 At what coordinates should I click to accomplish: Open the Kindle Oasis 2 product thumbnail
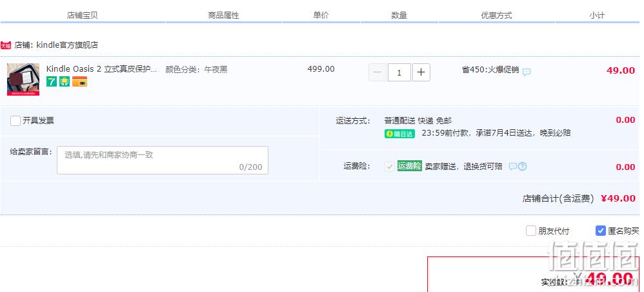point(23,79)
